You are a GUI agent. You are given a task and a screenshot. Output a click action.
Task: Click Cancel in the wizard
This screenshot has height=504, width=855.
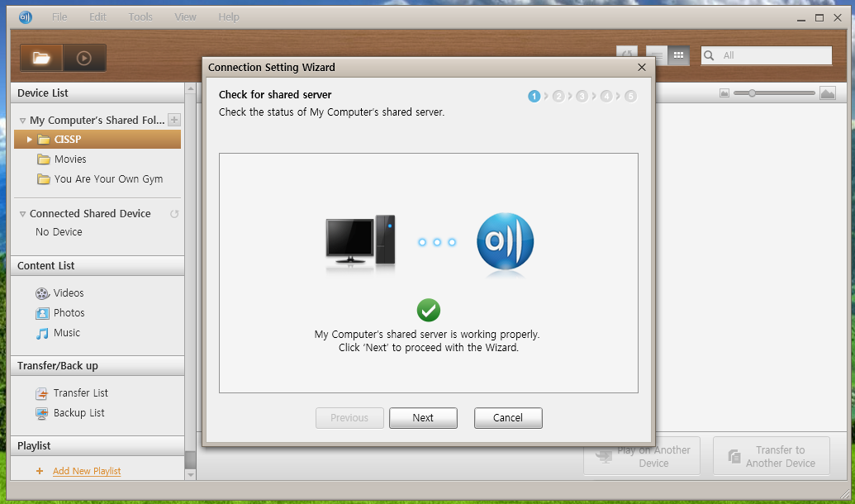tap(508, 418)
